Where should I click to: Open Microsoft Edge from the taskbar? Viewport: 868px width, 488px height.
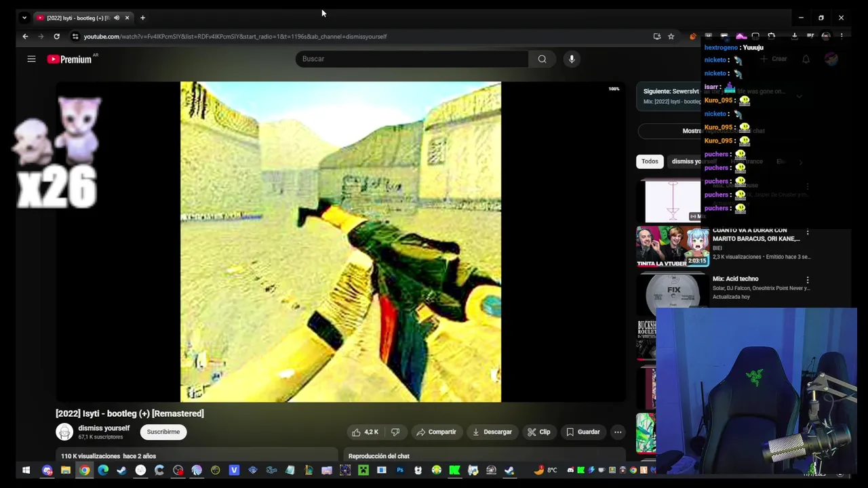click(103, 470)
